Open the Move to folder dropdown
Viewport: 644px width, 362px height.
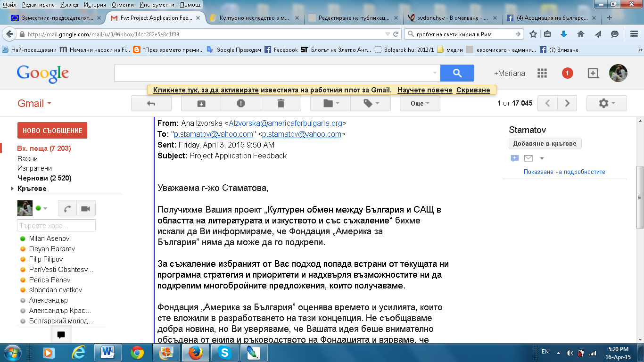(330, 103)
